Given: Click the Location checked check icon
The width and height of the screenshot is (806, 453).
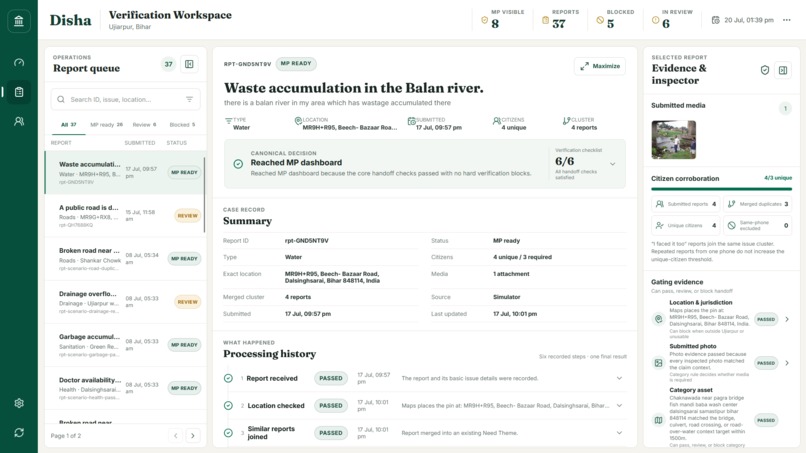Looking at the screenshot, I should click(228, 406).
